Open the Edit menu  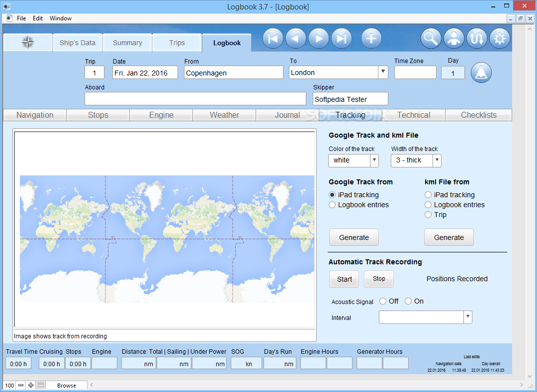[38, 18]
